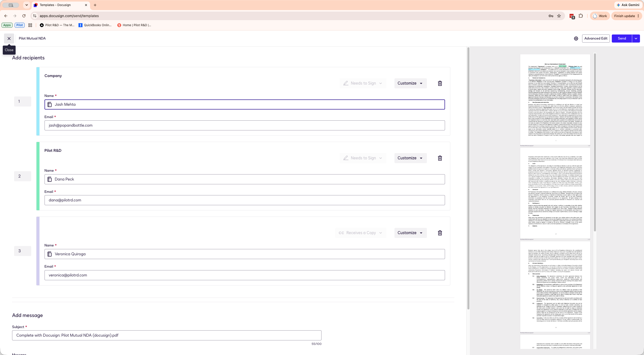The height and width of the screenshot is (355, 644).
Task: Open the tab groups grid icon in bookmarks bar
Action: tap(30, 25)
